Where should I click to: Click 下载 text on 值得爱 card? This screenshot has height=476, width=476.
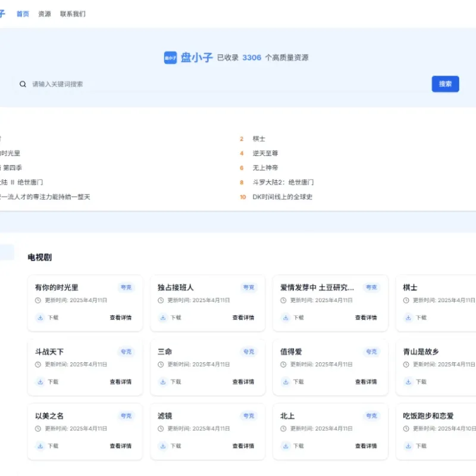[299, 381]
